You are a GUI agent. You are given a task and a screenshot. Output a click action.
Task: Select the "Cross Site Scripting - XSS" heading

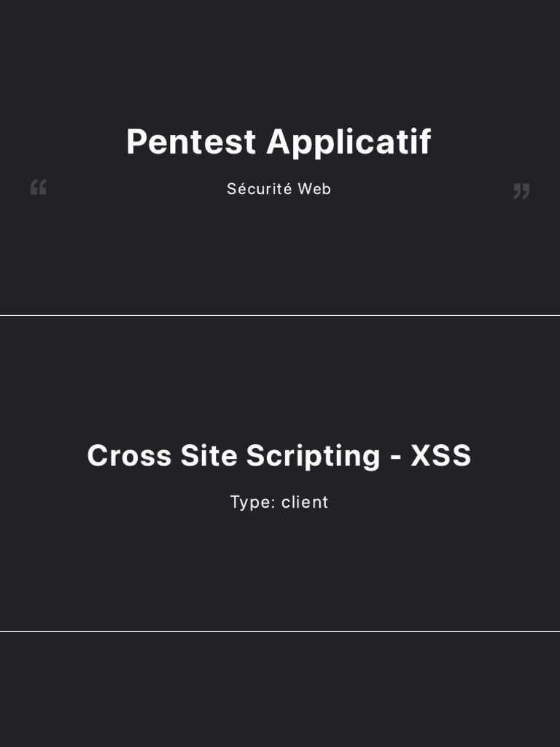tap(279, 456)
